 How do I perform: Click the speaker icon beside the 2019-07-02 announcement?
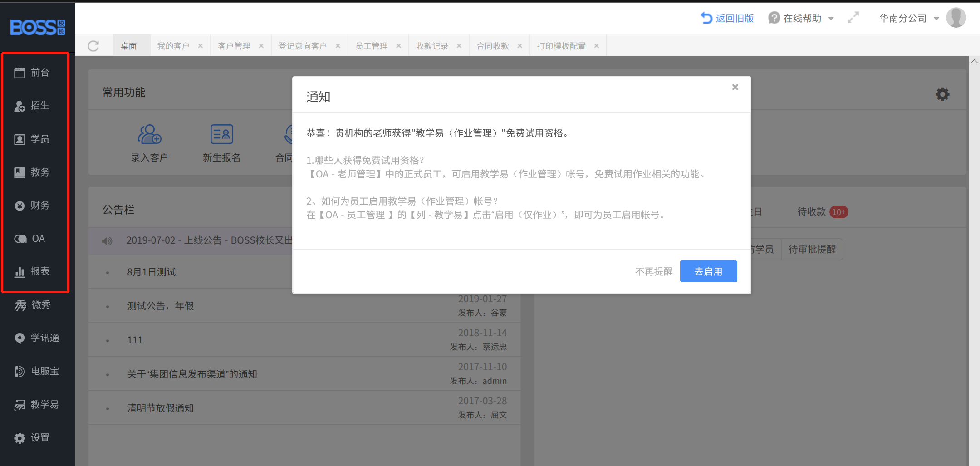(107, 241)
